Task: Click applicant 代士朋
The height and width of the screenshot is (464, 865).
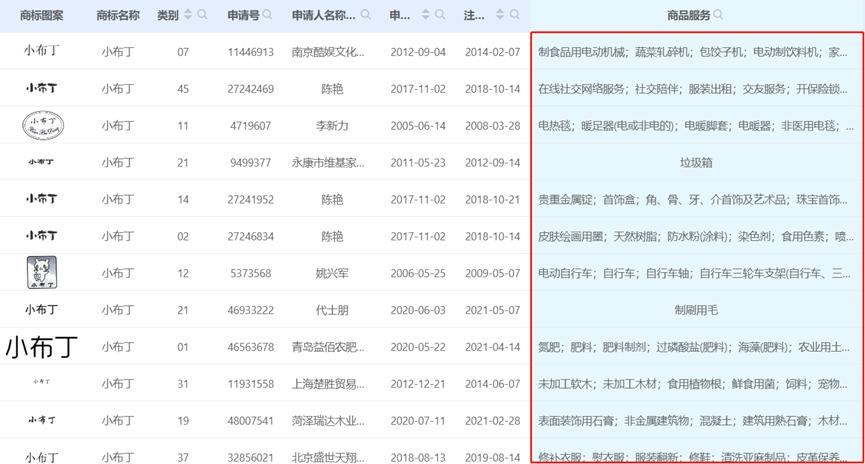Action: pyautogui.click(x=332, y=310)
